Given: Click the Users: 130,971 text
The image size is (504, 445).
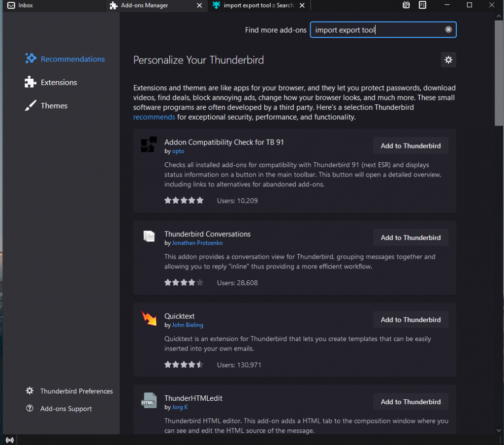Looking at the screenshot, I should [x=239, y=365].
